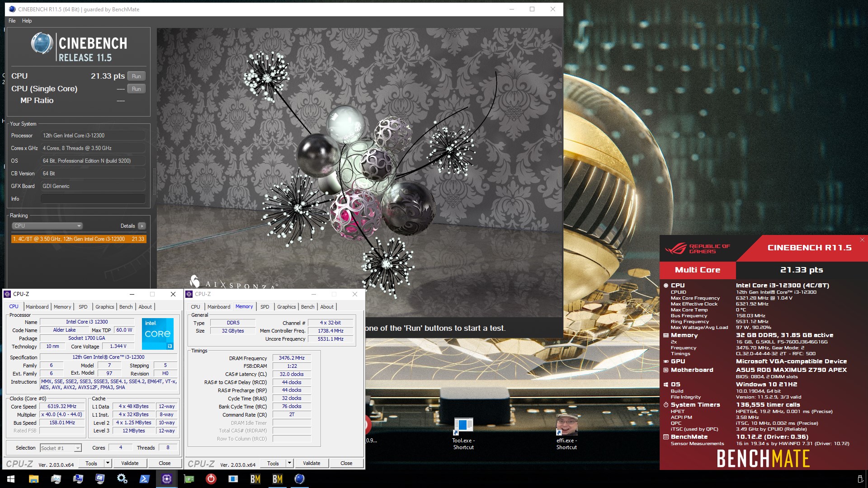Click the Multiplier value x 40.0

click(62, 415)
